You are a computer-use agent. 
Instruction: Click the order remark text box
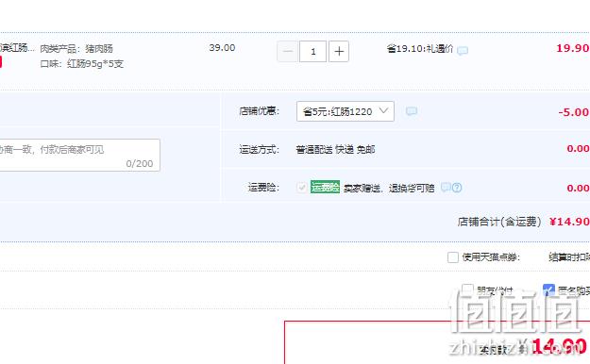79,155
